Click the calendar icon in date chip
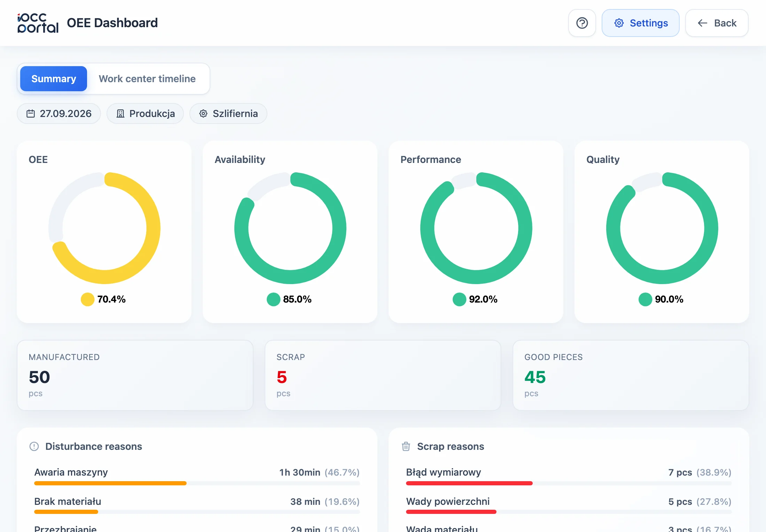766x532 pixels. coord(31,114)
